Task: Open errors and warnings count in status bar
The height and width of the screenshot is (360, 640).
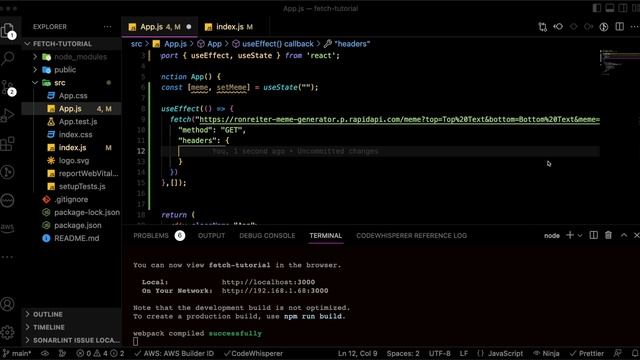Action: (100, 353)
